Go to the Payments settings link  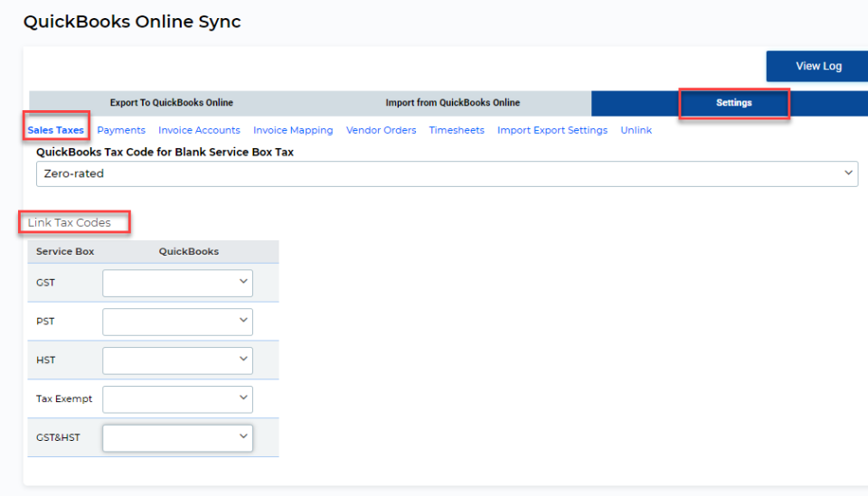pos(121,130)
